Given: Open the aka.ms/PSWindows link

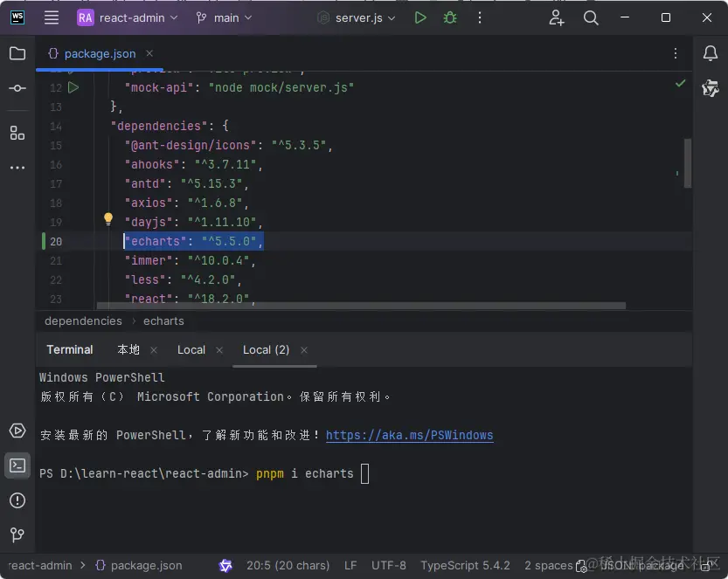Looking at the screenshot, I should coord(410,435).
